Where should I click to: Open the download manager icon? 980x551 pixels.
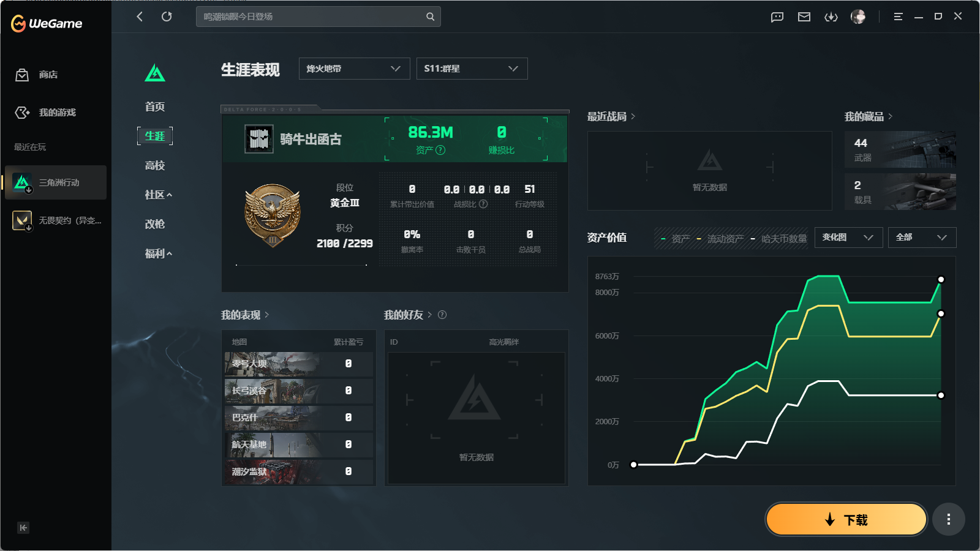[831, 17]
